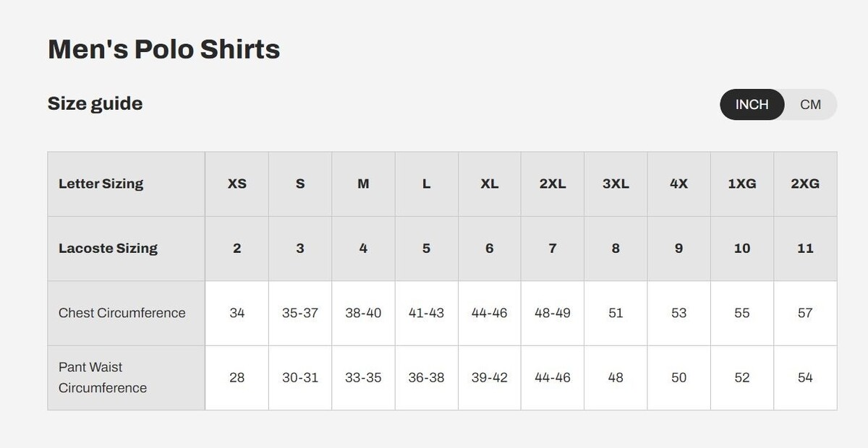This screenshot has height=448, width=868.
Task: Click the Size guide heading
Action: (95, 103)
